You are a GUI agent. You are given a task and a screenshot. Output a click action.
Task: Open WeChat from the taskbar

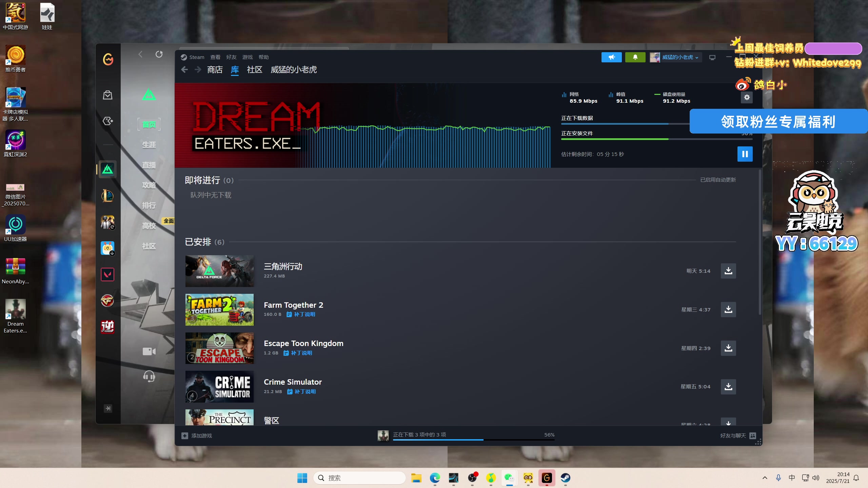tap(509, 478)
